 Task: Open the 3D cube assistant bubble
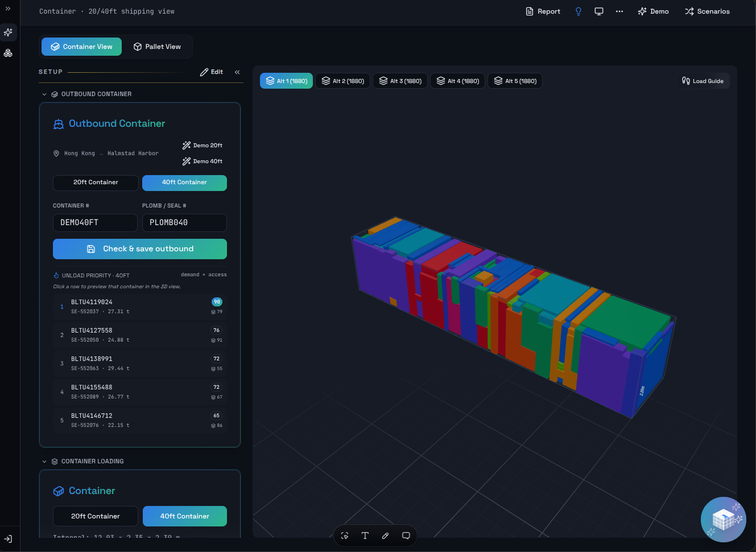724,520
